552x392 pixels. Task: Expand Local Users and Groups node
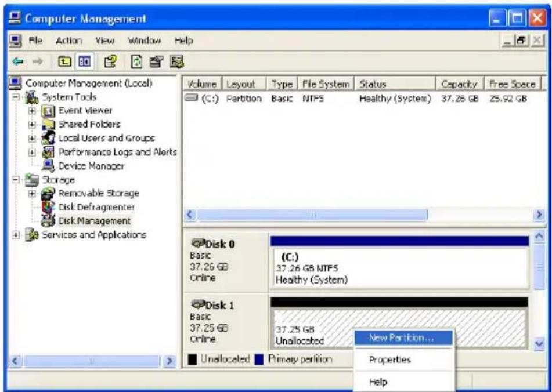coord(32,138)
